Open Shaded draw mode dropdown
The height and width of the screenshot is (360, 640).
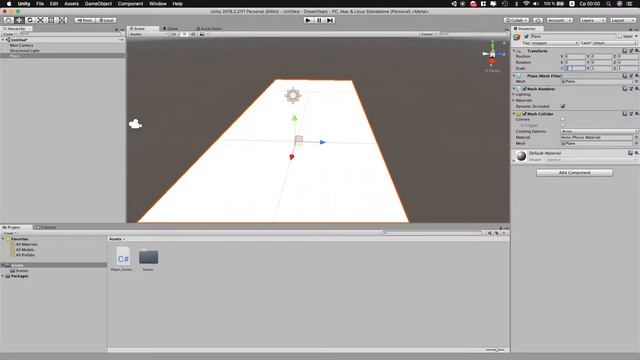149,34
